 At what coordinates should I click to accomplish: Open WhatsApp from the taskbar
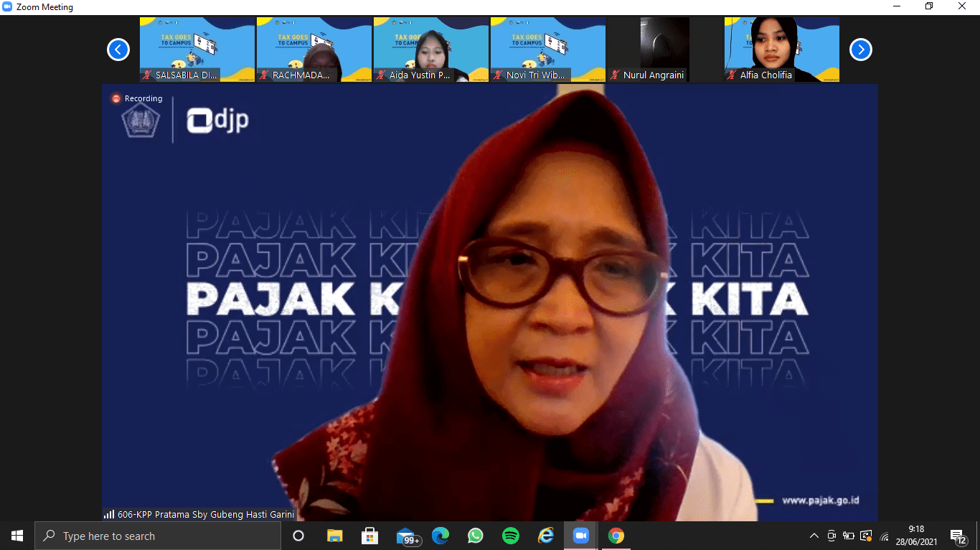[476, 536]
